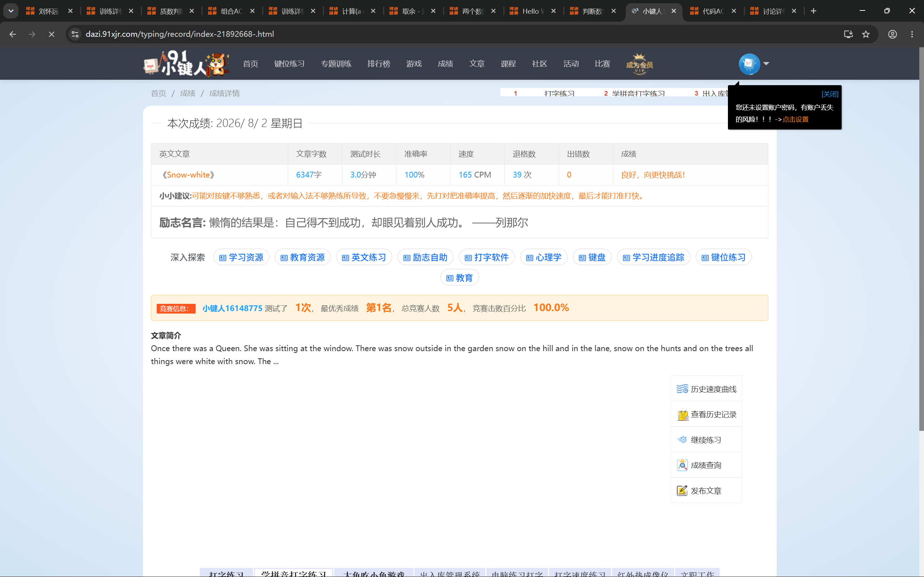This screenshot has height=577, width=924.
Task: Click the 英文练习 explore tag
Action: (x=364, y=257)
